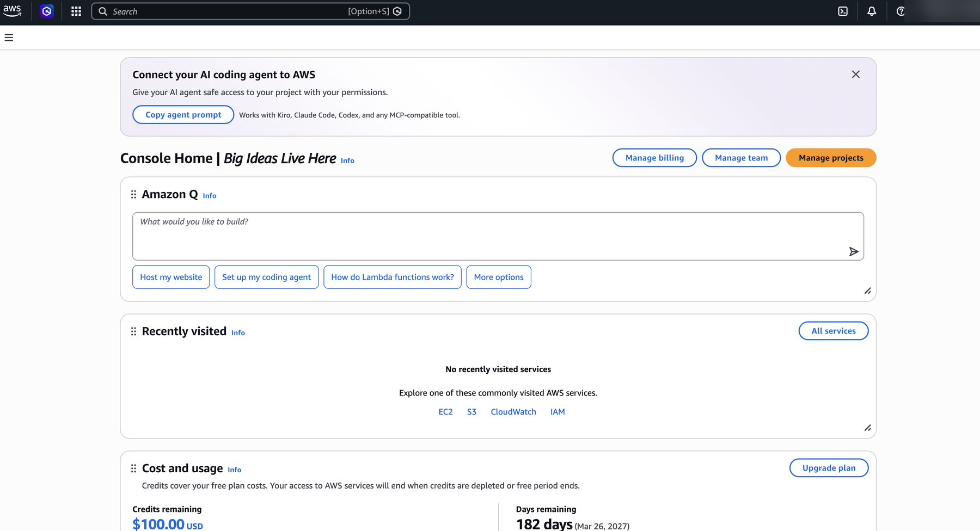Click the top Search input field
Viewport: 980px width, 531px height.
tap(250, 11)
